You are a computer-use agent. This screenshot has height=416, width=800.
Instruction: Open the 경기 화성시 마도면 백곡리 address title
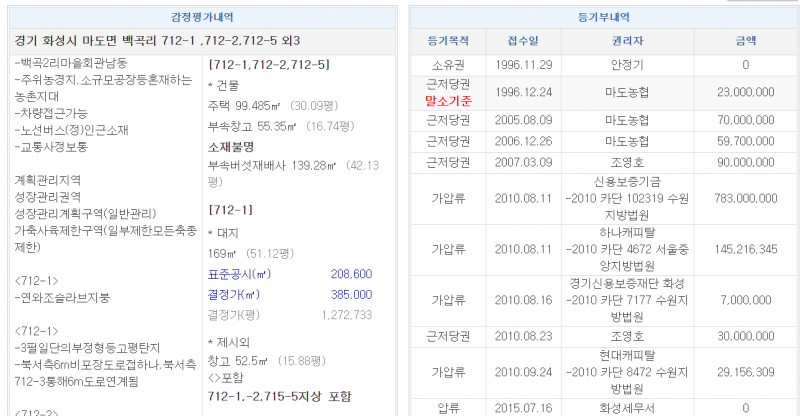[158, 41]
